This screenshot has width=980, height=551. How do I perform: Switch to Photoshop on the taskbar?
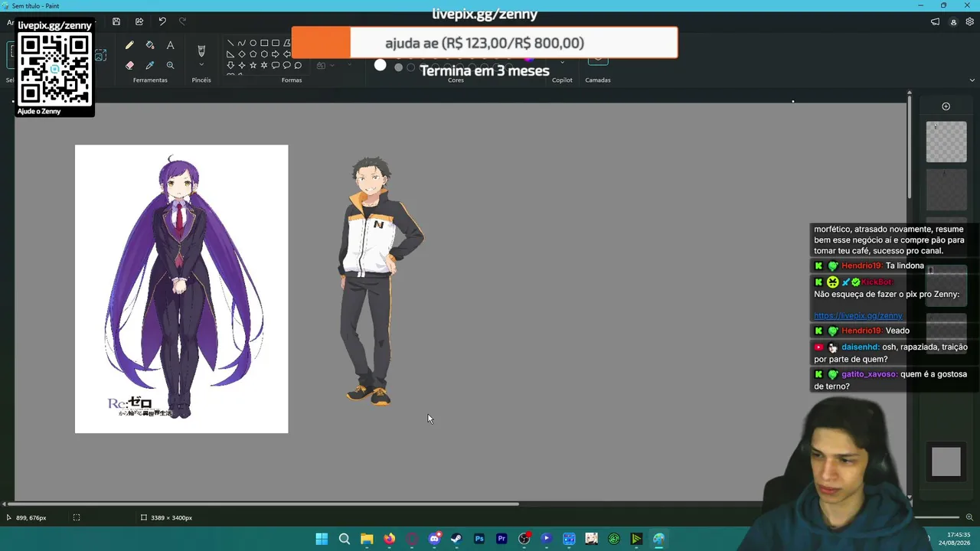click(x=479, y=539)
